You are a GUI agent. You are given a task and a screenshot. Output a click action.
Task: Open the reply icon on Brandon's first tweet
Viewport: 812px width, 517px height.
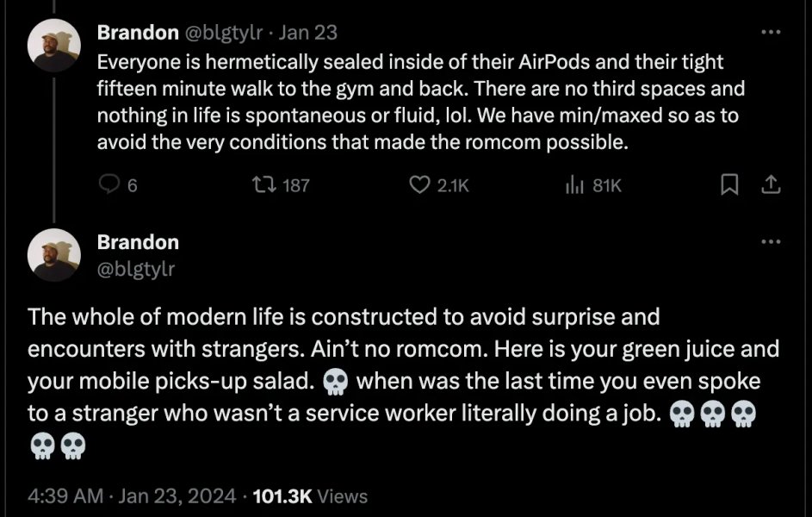109,184
